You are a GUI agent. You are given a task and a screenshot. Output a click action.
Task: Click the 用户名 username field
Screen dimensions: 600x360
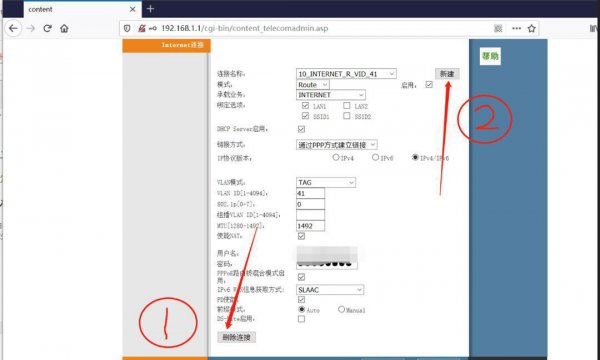[x=327, y=253]
